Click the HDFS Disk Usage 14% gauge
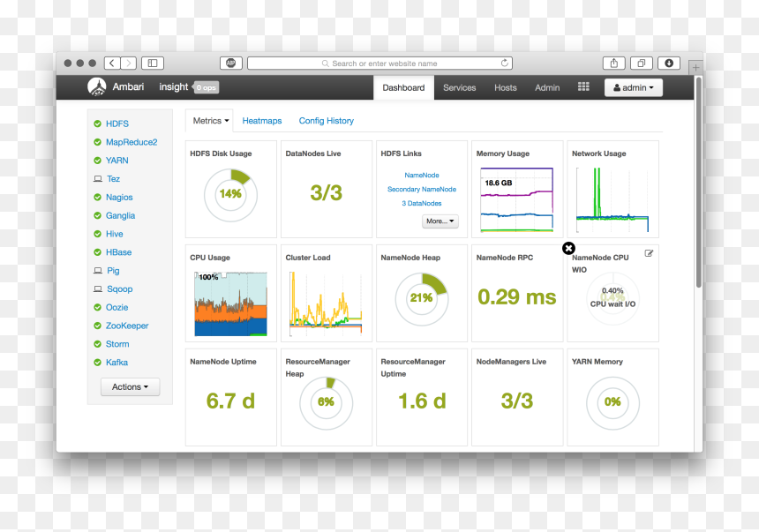The image size is (759, 532). 230,195
